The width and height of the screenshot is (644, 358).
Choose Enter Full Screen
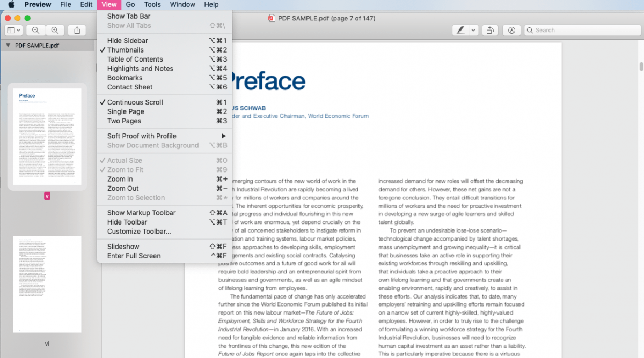165,256
